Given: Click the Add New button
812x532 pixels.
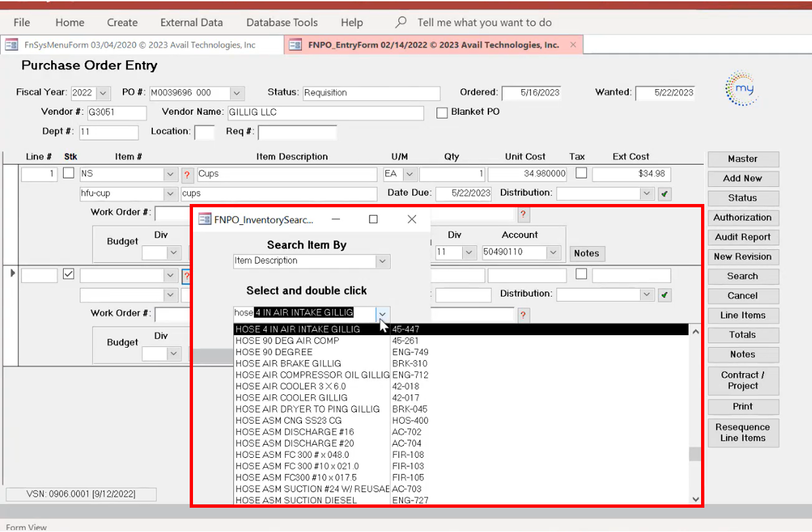Looking at the screenshot, I should click(742, 178).
